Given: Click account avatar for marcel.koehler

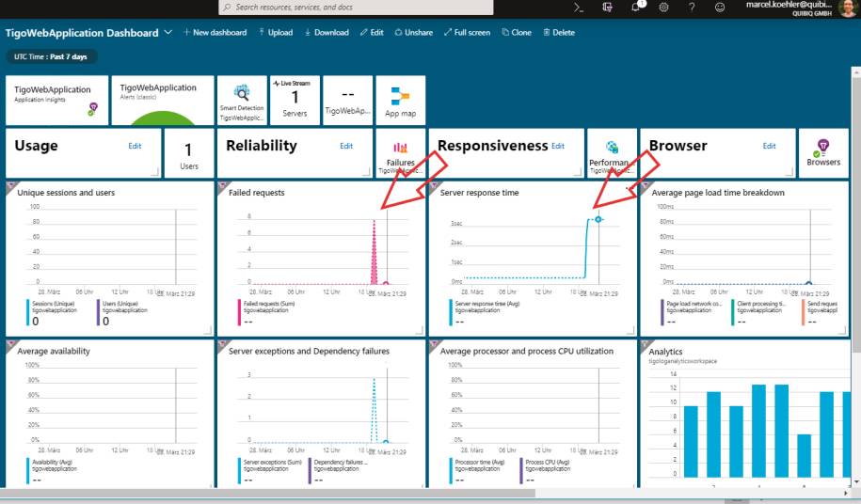Looking at the screenshot, I should click(x=848, y=8).
